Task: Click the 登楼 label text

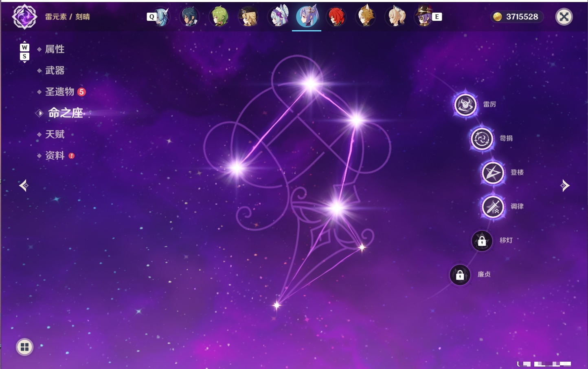Action: click(517, 172)
